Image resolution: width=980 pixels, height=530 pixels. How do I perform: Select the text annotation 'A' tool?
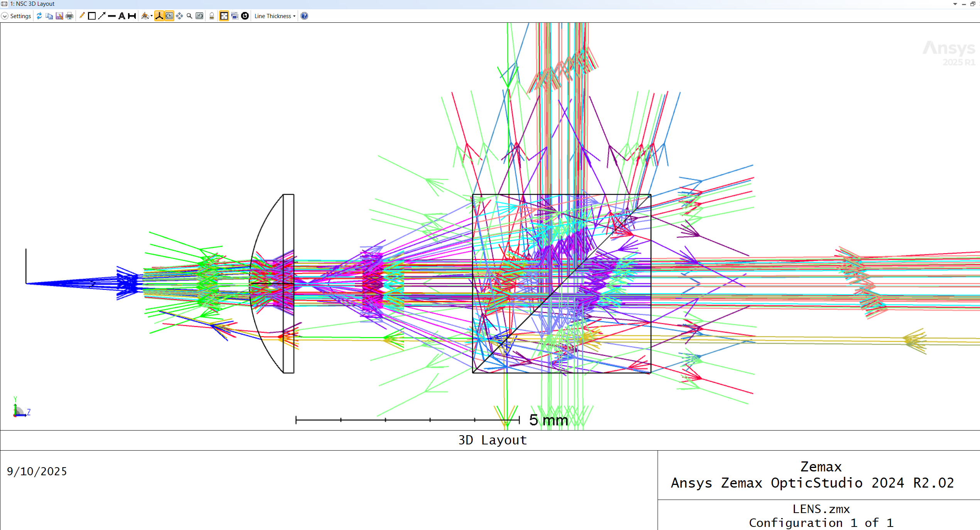coord(122,16)
